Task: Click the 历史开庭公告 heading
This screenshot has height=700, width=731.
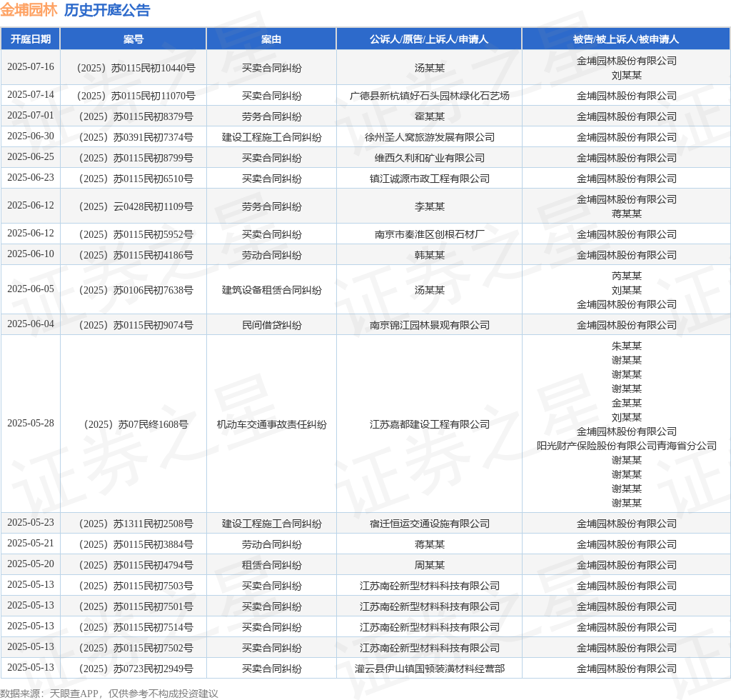Action: point(107,10)
